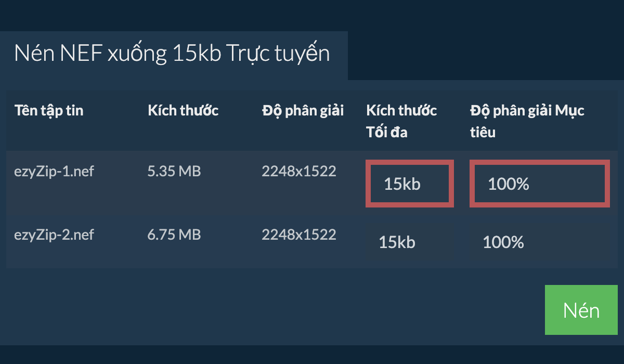Screen dimensions: 624x364
Task: Click the 'Tên tập tin' column header
Action: click(49, 110)
